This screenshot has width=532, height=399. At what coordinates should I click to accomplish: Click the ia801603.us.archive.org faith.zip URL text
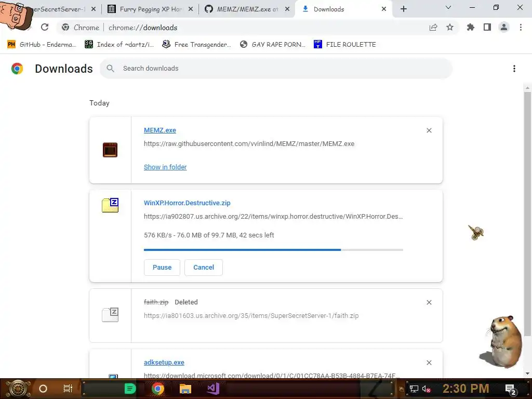click(251, 315)
